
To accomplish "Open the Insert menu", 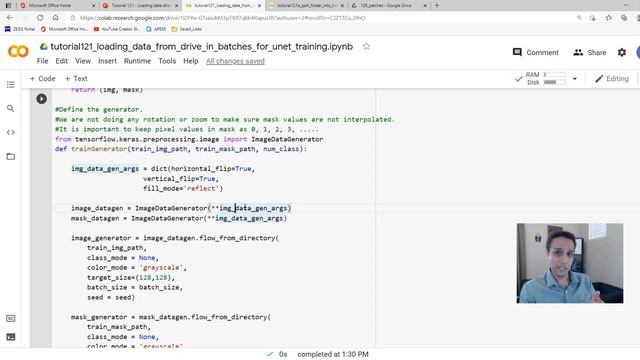I will tap(107, 61).
